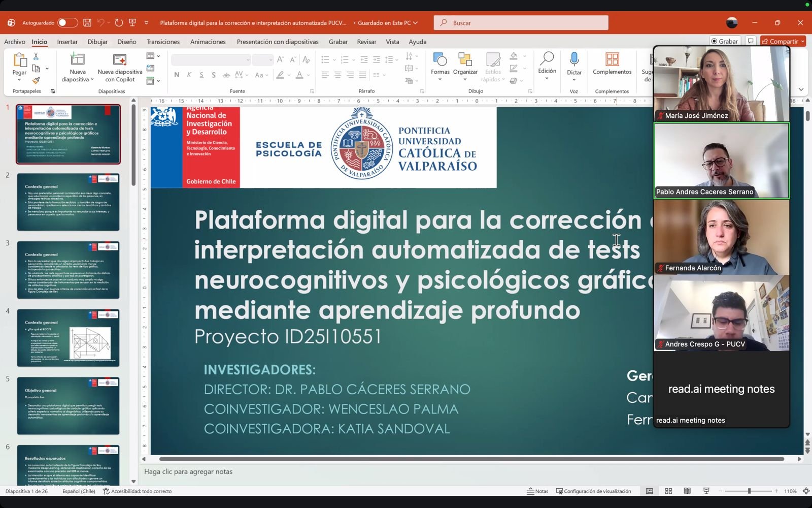Viewport: 812px width, 508px height.
Task: Open the comments speech bubble icon
Action: point(751,41)
